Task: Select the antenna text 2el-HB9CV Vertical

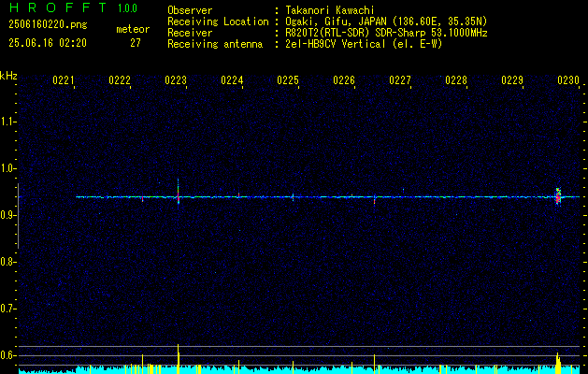Action: tap(336, 44)
